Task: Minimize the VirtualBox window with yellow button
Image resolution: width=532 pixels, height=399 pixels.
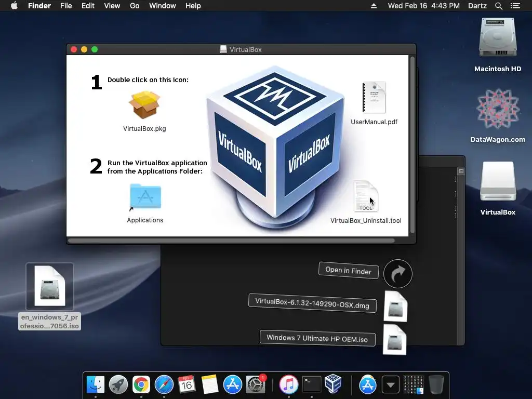Action: point(84,49)
